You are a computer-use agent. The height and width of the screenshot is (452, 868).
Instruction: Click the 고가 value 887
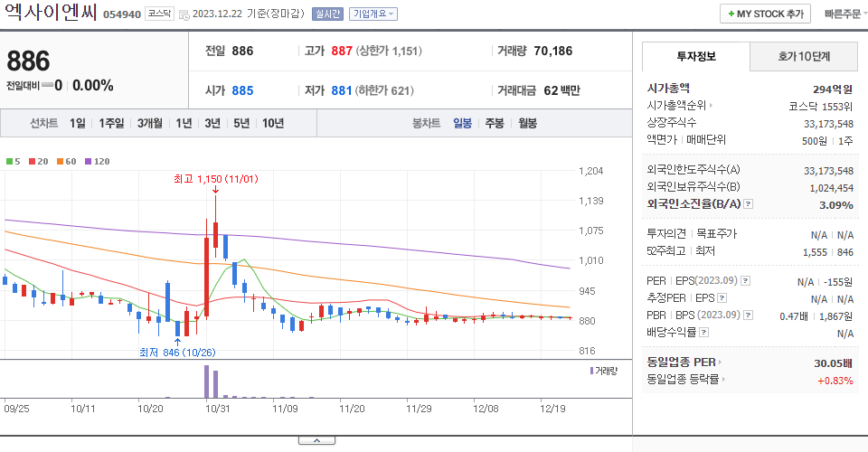342,51
